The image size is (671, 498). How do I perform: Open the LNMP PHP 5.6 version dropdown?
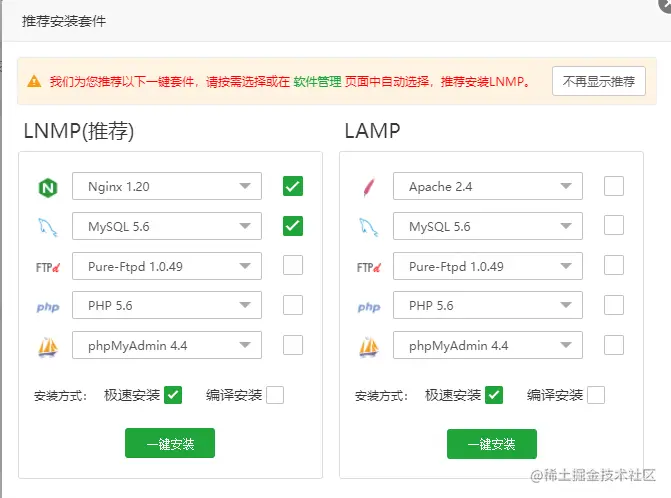click(167, 305)
